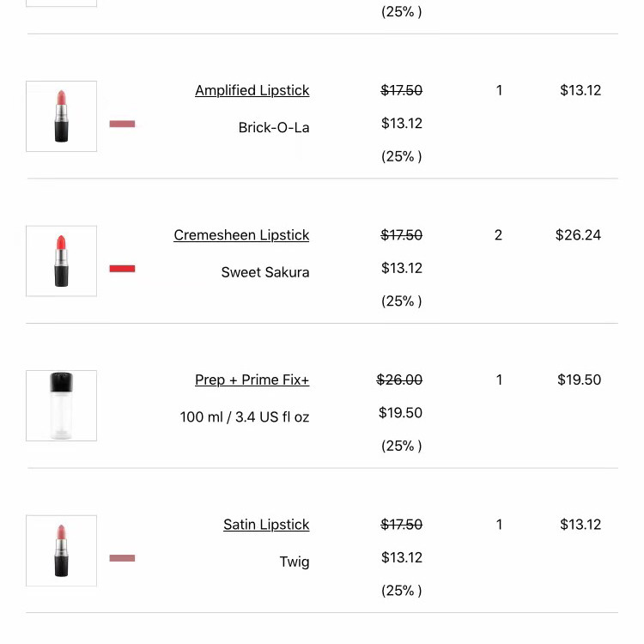644x644 pixels.
Task: Select the Twig shade color swatch
Action: [122, 558]
